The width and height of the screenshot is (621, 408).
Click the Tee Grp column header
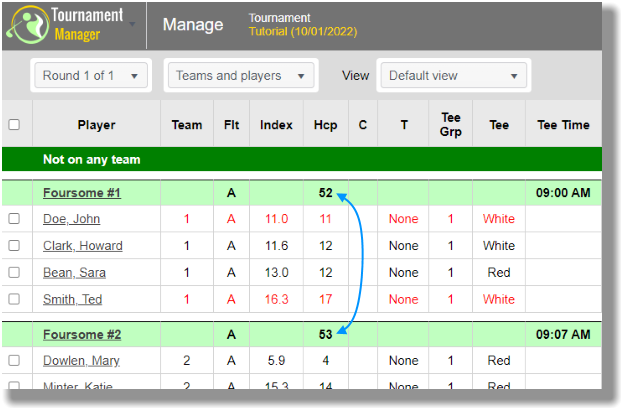(451, 124)
